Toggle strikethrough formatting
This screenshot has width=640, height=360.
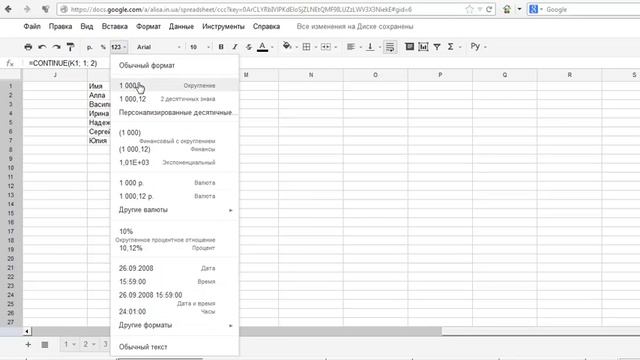tap(249, 47)
